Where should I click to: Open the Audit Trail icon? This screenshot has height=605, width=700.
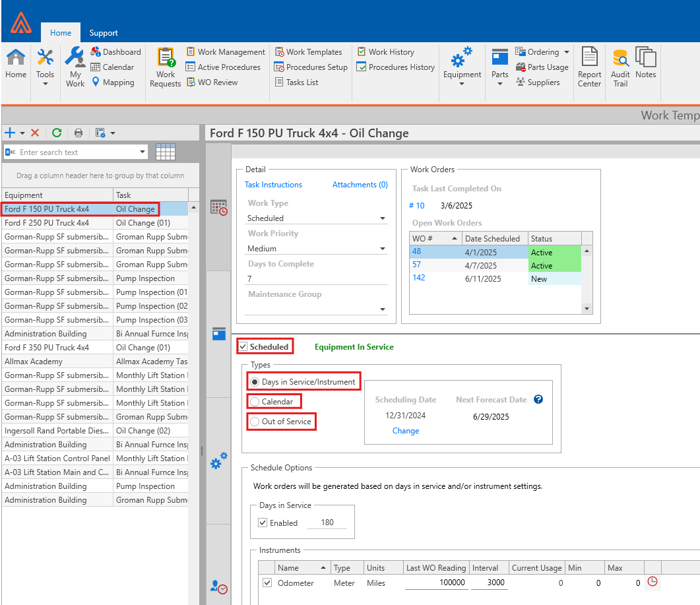620,67
